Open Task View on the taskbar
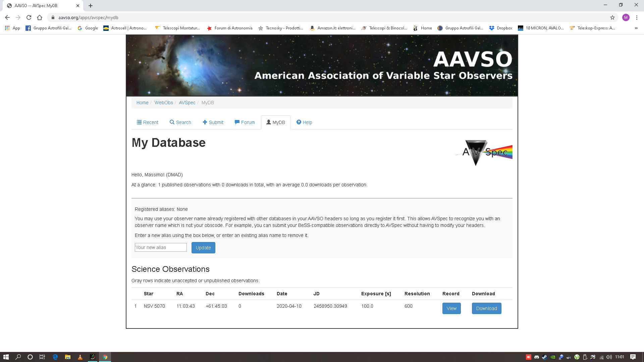 click(42, 357)
